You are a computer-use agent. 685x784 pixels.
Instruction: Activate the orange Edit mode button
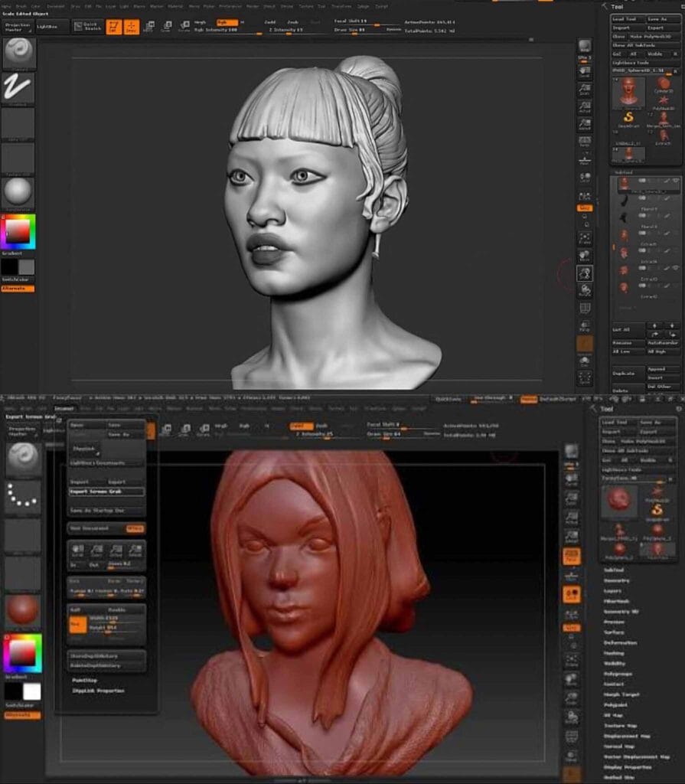tap(114, 27)
